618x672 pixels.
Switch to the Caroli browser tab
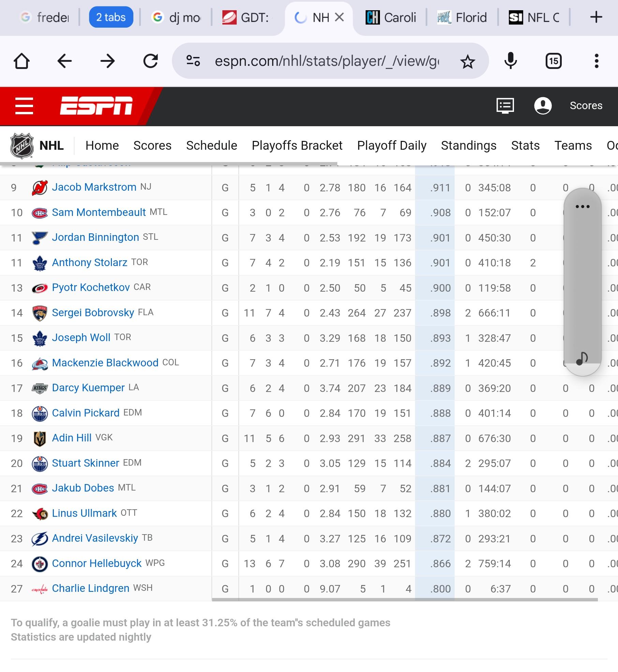click(x=391, y=17)
